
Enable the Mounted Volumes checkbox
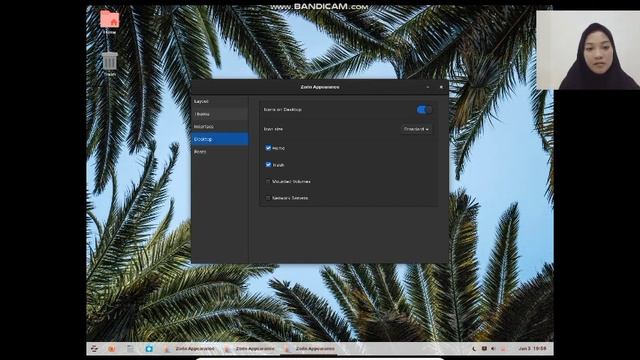click(268, 181)
